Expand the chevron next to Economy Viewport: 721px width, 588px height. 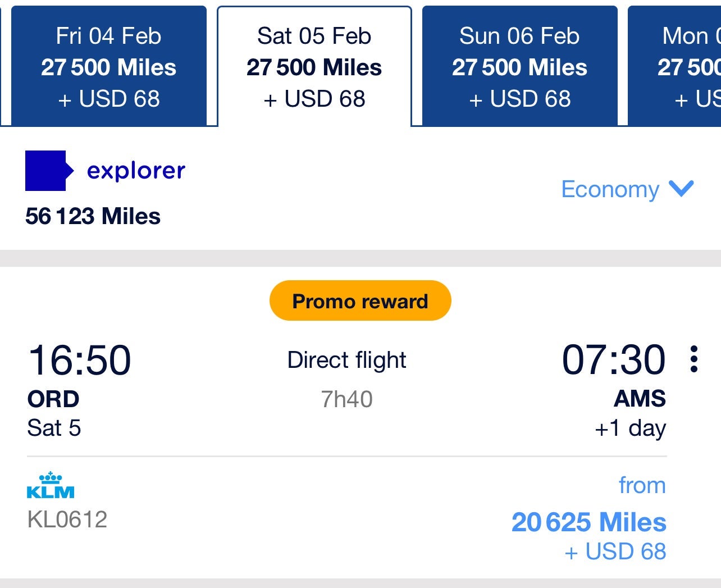click(681, 189)
